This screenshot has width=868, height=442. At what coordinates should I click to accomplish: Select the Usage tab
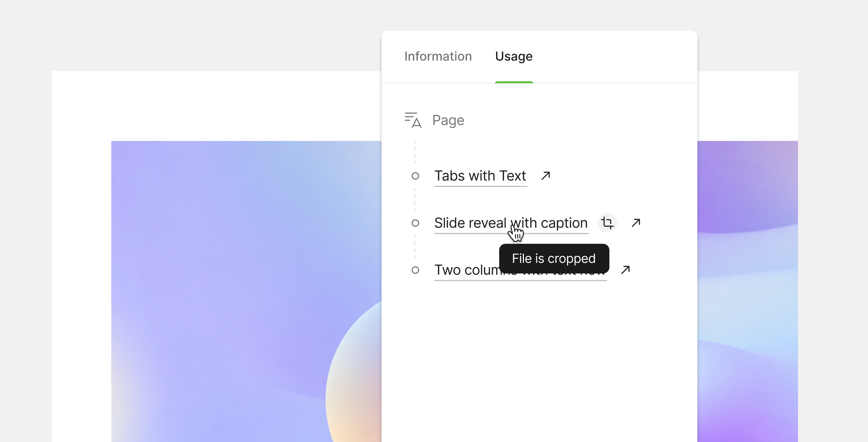(514, 57)
